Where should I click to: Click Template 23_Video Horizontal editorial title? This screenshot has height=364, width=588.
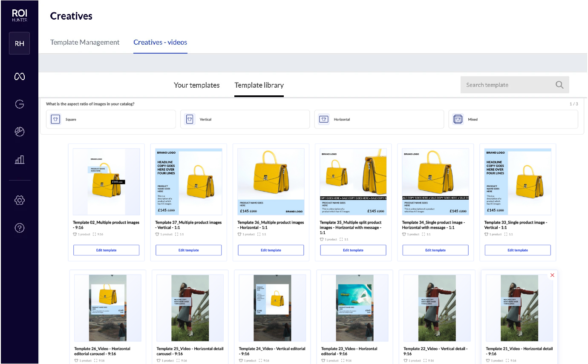349,351
